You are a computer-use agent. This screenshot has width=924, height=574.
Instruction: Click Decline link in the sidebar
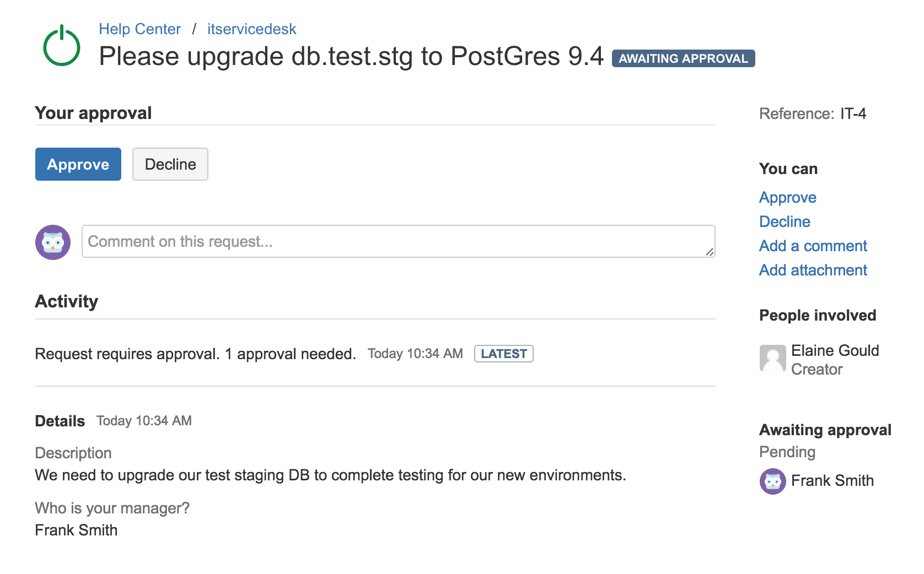[x=785, y=221]
